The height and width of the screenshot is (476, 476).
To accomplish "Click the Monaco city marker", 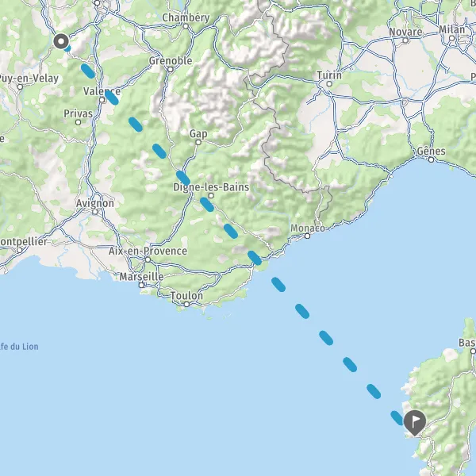I will 307,236.
